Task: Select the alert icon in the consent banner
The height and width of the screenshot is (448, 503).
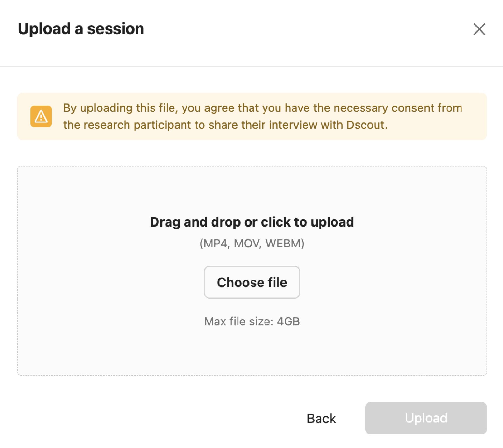Action: tap(41, 116)
